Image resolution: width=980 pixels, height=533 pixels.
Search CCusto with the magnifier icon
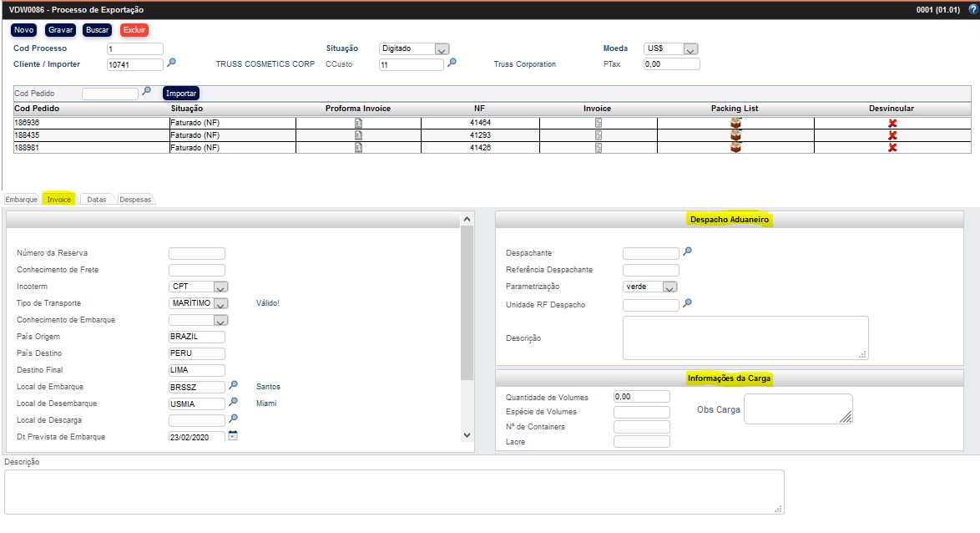[452, 63]
